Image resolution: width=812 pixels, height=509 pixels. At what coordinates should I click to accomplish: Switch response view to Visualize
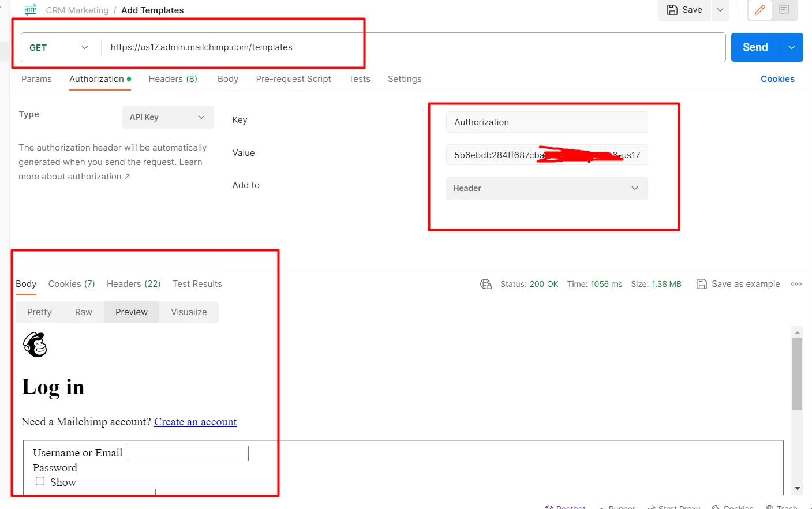(189, 312)
